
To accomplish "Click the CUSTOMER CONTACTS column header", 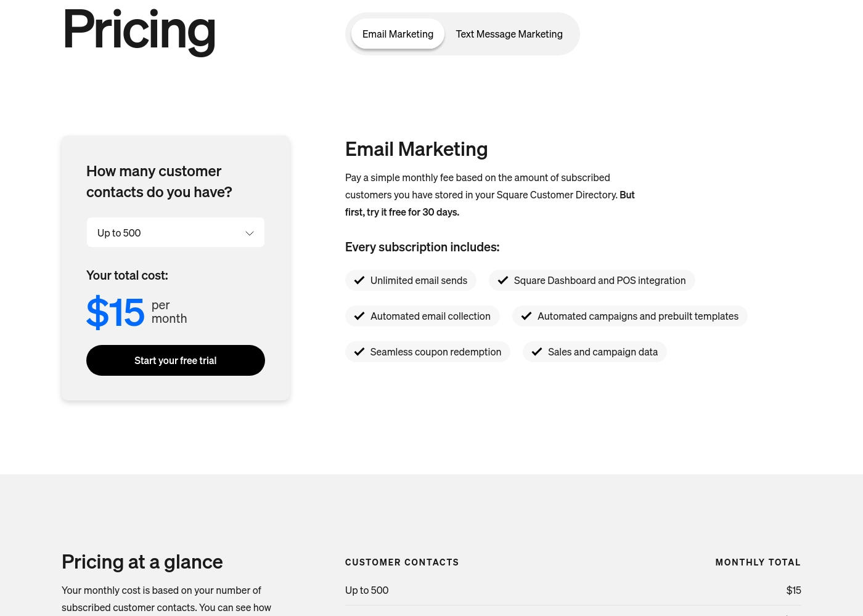I will pyautogui.click(x=402, y=562).
